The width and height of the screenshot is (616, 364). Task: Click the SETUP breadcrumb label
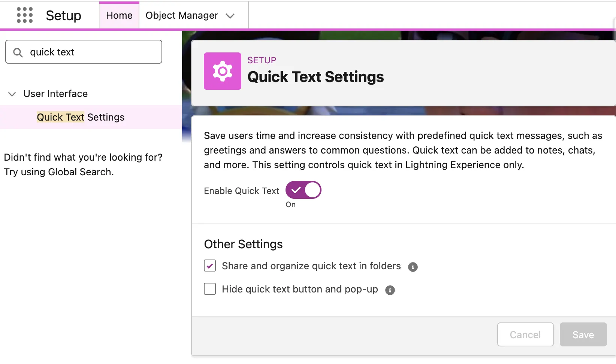point(262,60)
